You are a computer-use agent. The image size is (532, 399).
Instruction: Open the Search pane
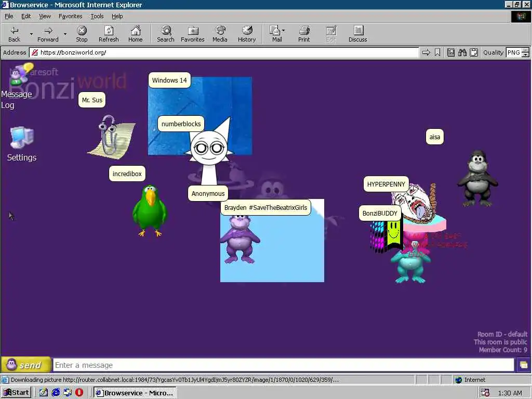point(166,34)
